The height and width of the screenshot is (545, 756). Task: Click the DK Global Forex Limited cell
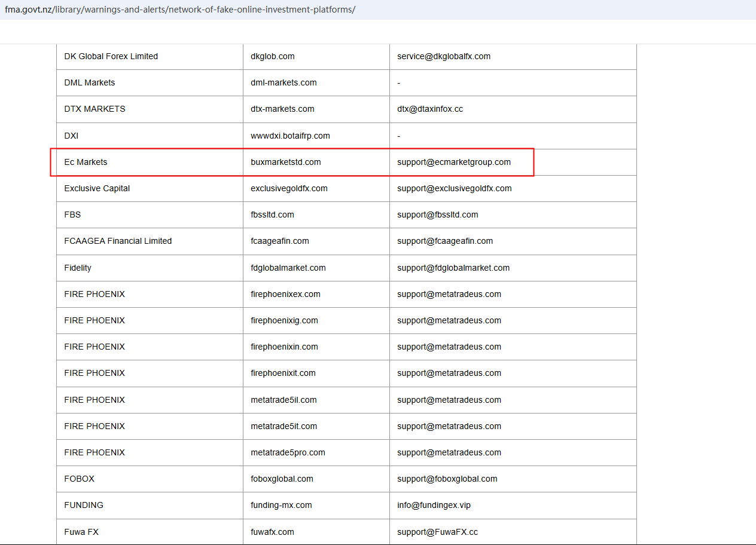pyautogui.click(x=111, y=56)
